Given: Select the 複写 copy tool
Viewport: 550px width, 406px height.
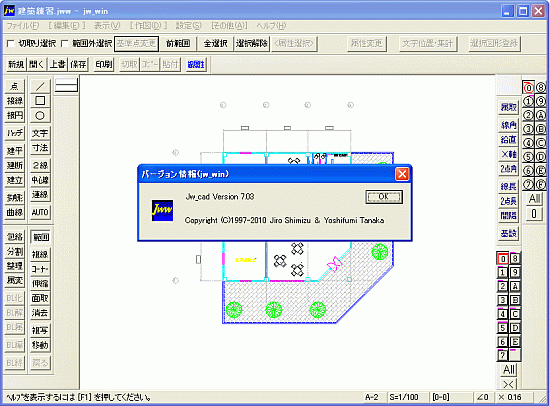Looking at the screenshot, I should coord(40,330).
